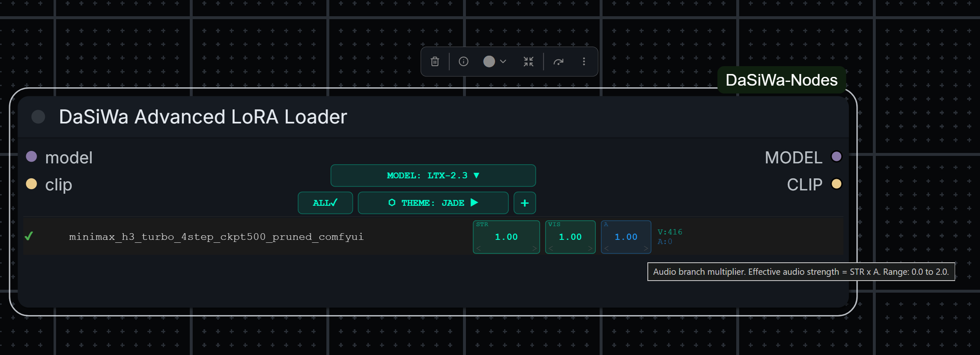The height and width of the screenshot is (355, 980).
Task: Open the three-dot more options menu
Action: (x=584, y=62)
